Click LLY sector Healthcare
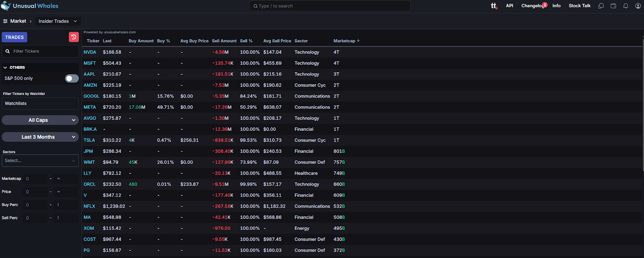Image resolution: width=644 pixels, height=258 pixels. pos(306,173)
